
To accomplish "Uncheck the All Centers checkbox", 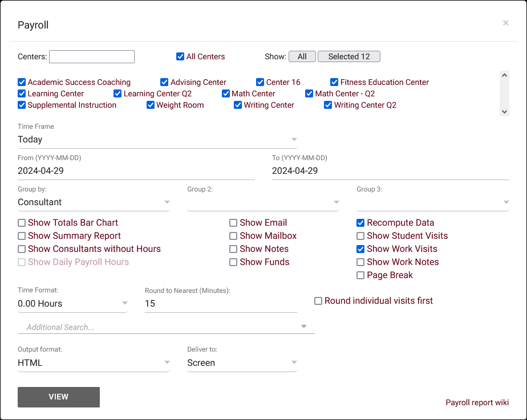I will click(x=180, y=56).
